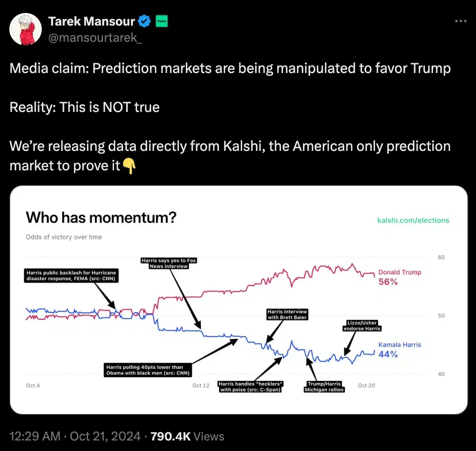Click the Brett Baier interview annotation

point(287,314)
